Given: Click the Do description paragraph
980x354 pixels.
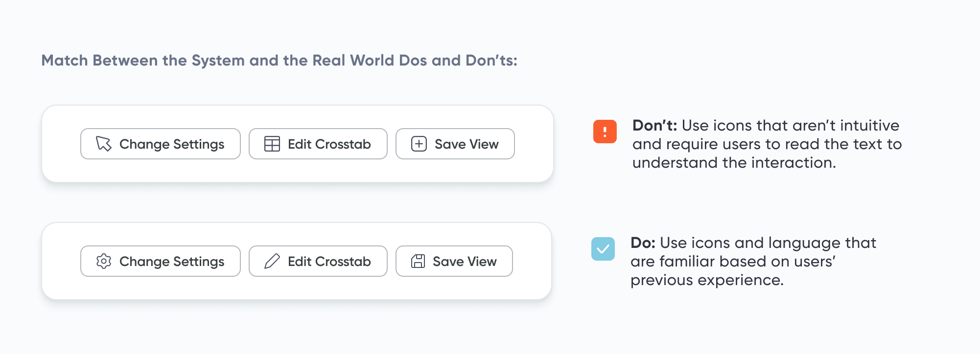Looking at the screenshot, I should 753,262.
